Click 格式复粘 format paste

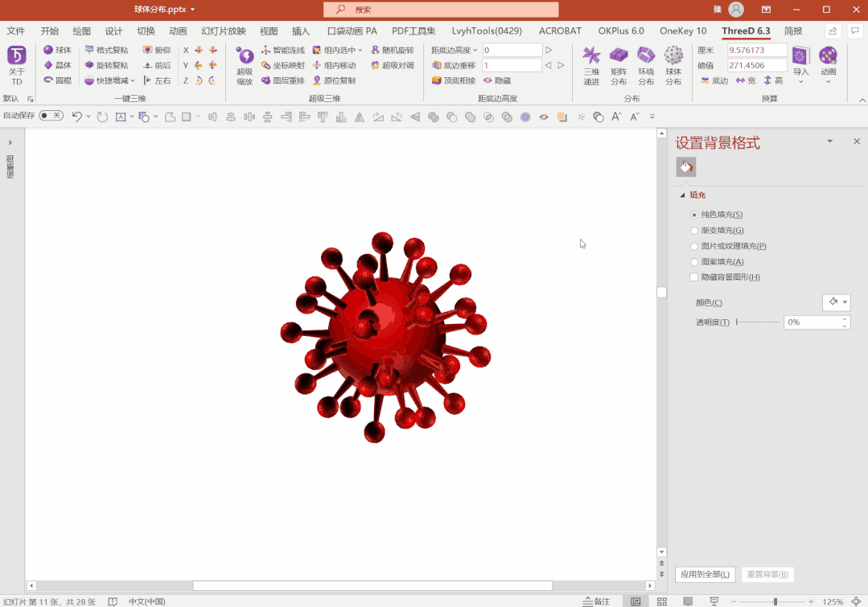coord(106,50)
